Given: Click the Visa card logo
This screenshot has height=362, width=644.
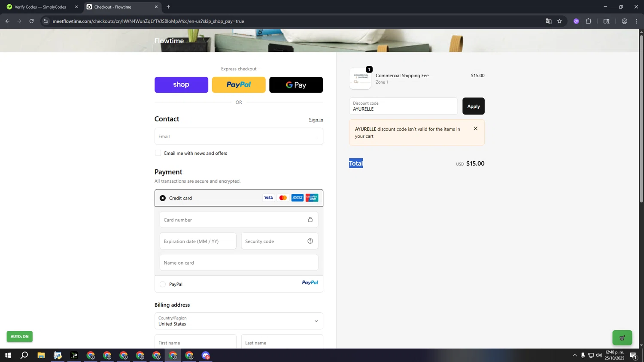Looking at the screenshot, I should pos(268,198).
